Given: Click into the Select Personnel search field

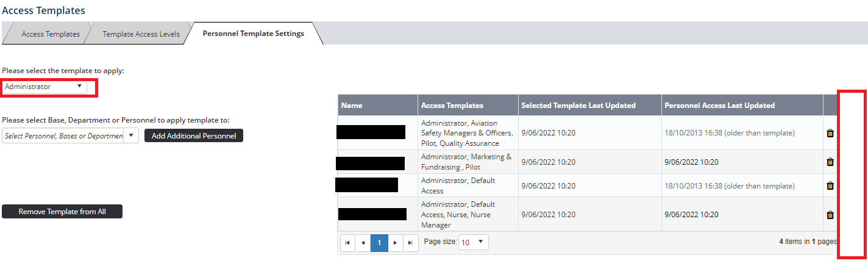Looking at the screenshot, I should click(63, 135).
